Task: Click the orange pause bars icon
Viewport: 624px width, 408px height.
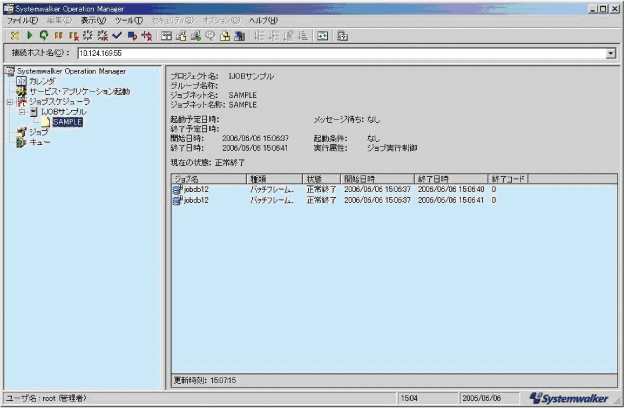Action: coord(58,36)
